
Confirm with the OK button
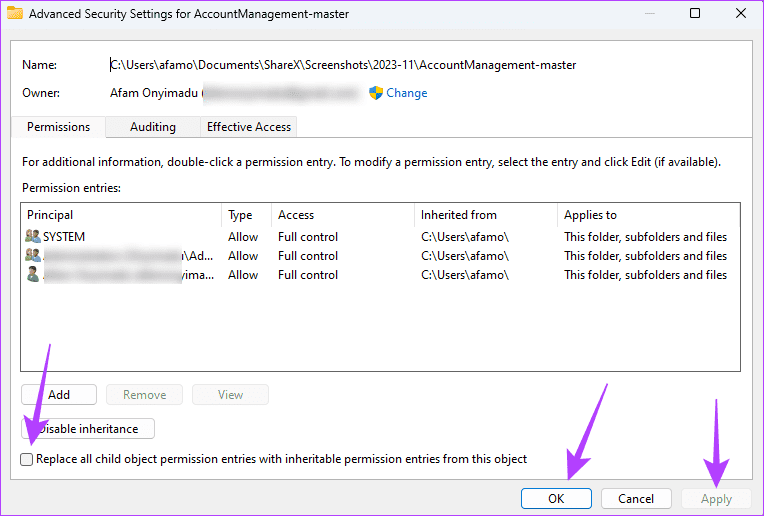(x=556, y=498)
